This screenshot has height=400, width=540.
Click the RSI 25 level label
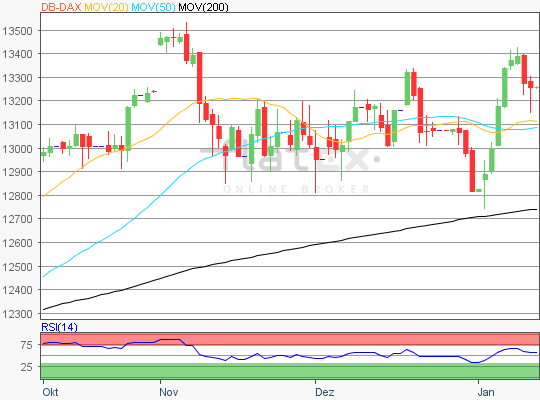pyautogui.click(x=27, y=367)
